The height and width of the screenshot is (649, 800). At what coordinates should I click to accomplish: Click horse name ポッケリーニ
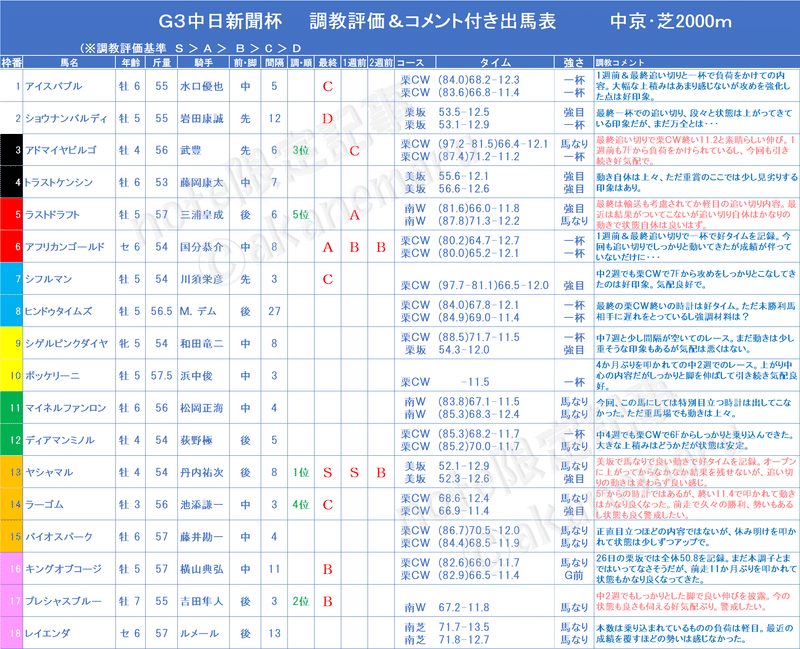(53, 376)
